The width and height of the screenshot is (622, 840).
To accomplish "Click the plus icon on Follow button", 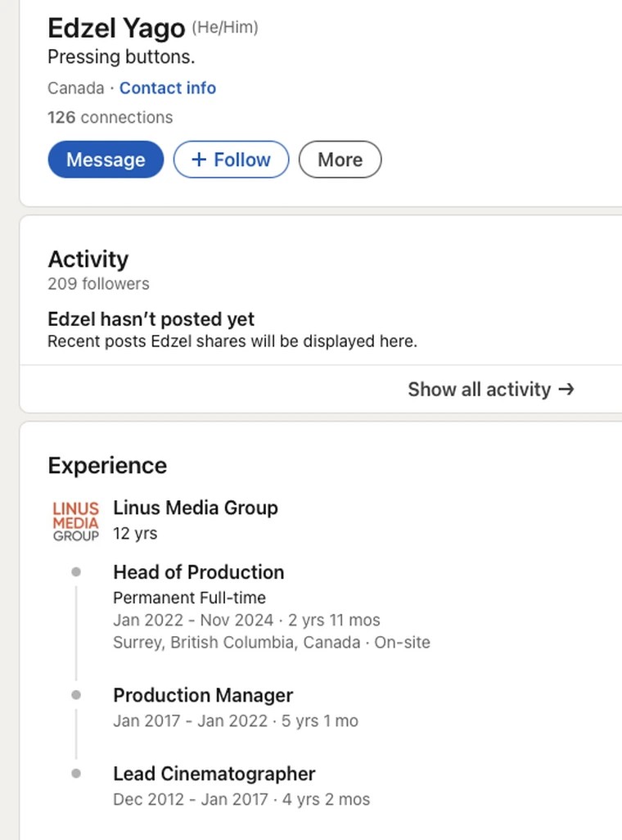I will point(199,160).
